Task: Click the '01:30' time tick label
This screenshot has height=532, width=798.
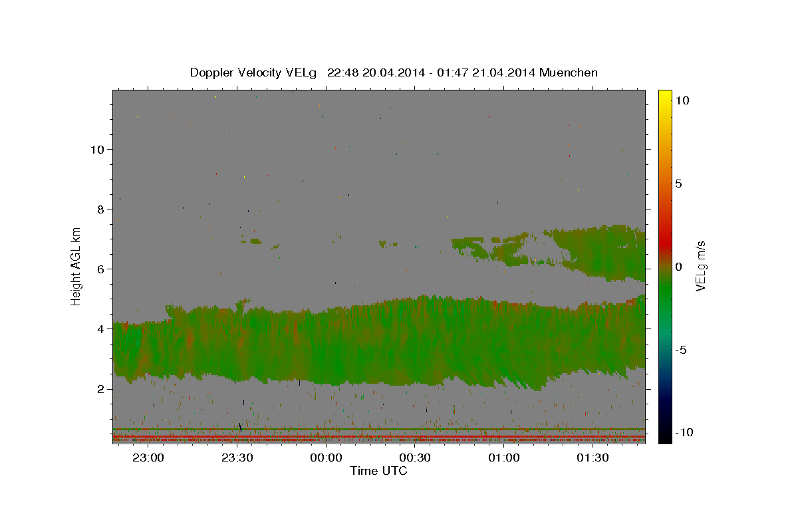Action: click(593, 458)
